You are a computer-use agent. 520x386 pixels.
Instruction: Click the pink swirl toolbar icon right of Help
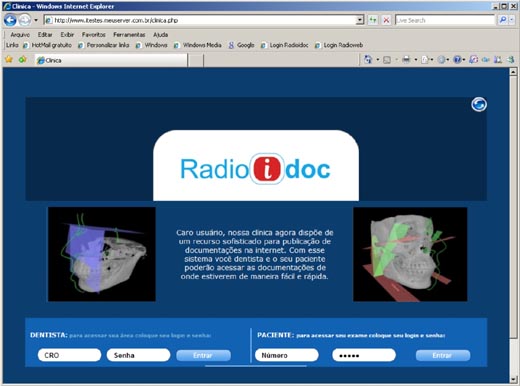pos(473,60)
